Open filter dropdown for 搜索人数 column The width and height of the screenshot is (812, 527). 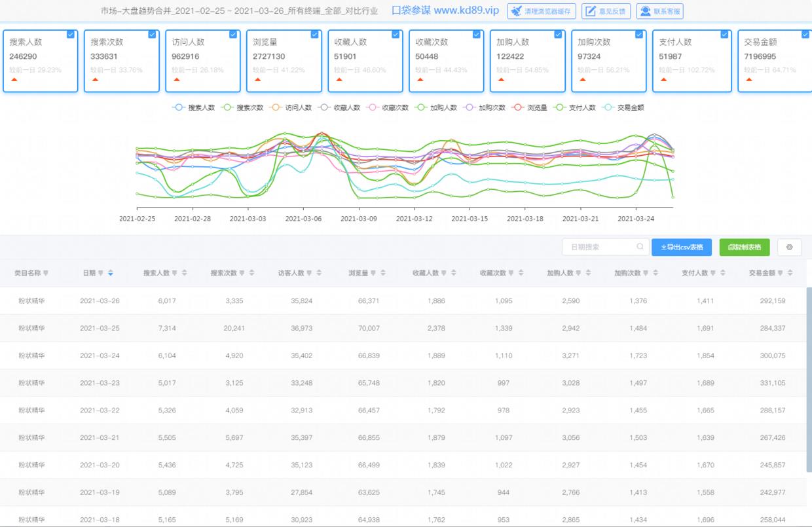tap(175, 273)
